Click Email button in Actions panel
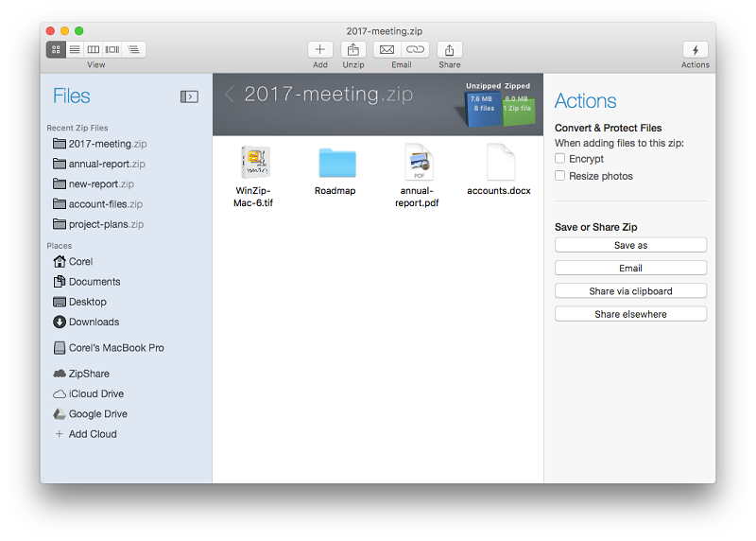 point(630,268)
